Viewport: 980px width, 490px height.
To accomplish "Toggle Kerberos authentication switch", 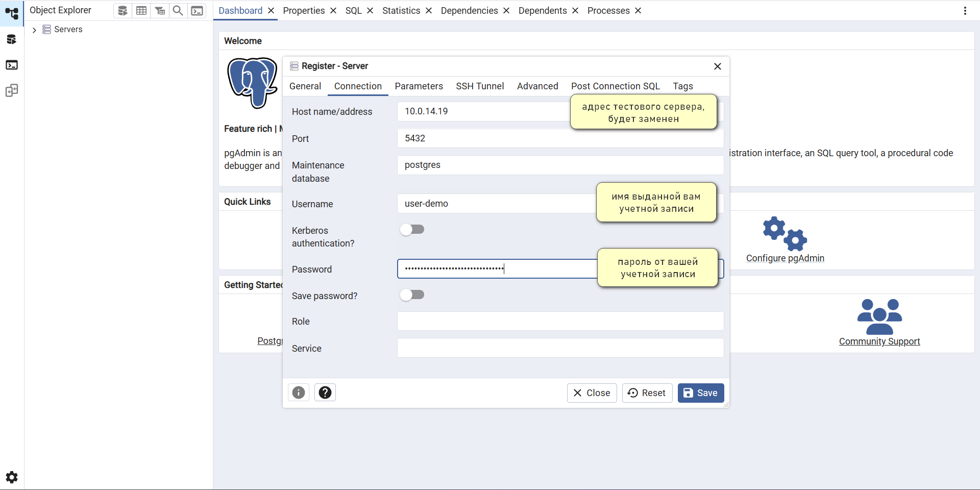I will tap(412, 230).
